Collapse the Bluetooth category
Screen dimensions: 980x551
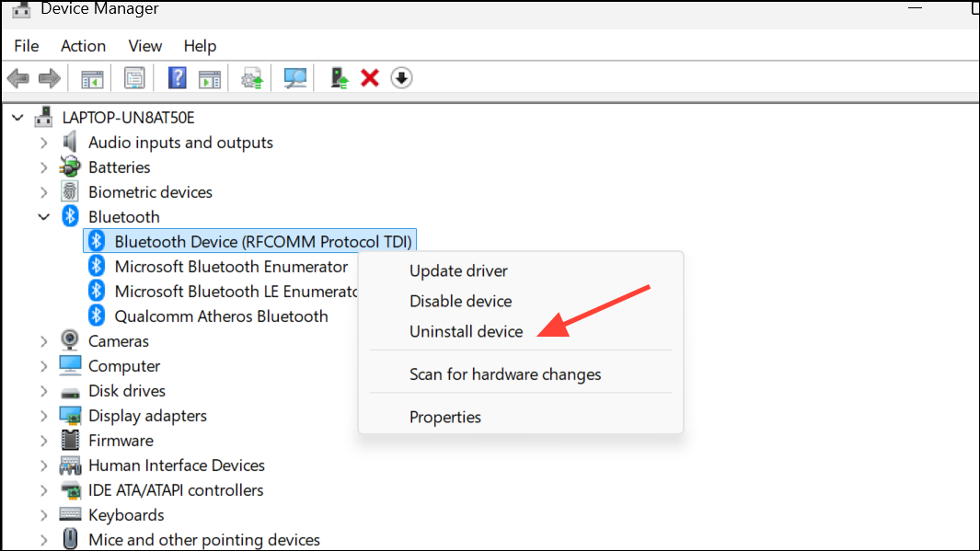pyautogui.click(x=43, y=217)
